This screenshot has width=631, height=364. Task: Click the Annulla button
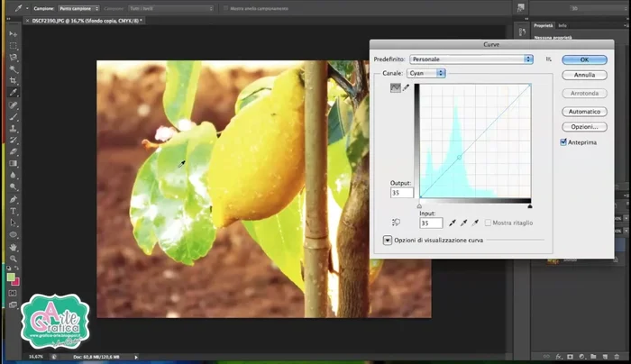pos(584,75)
